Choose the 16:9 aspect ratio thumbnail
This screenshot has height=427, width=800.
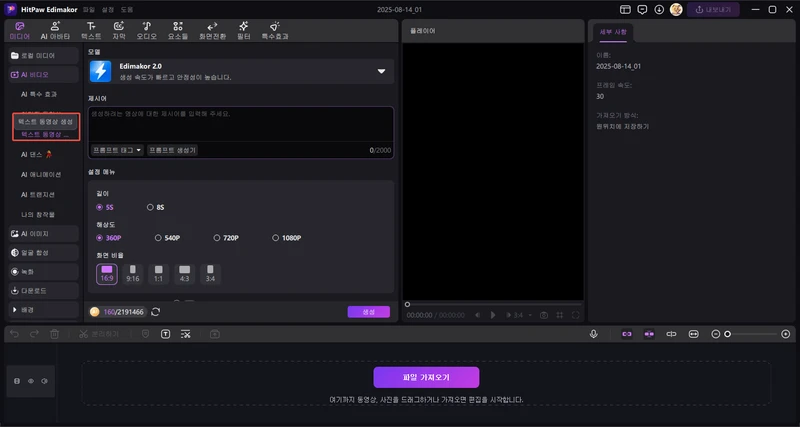pos(107,274)
